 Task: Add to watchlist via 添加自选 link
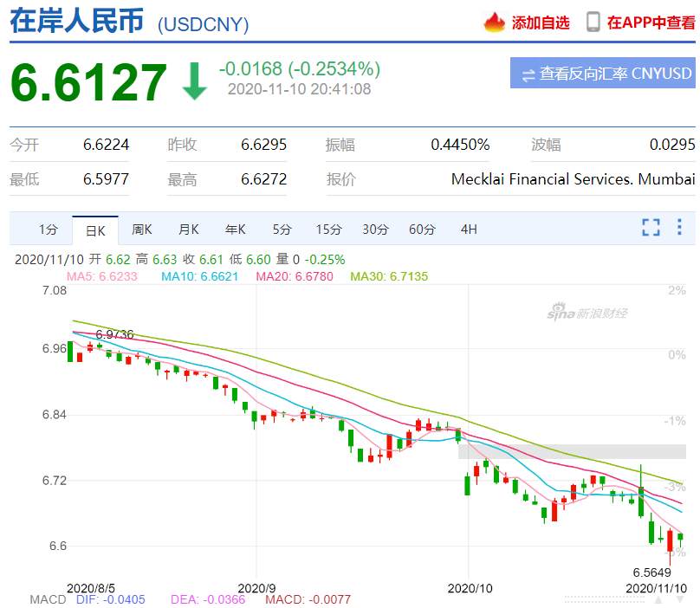541,23
